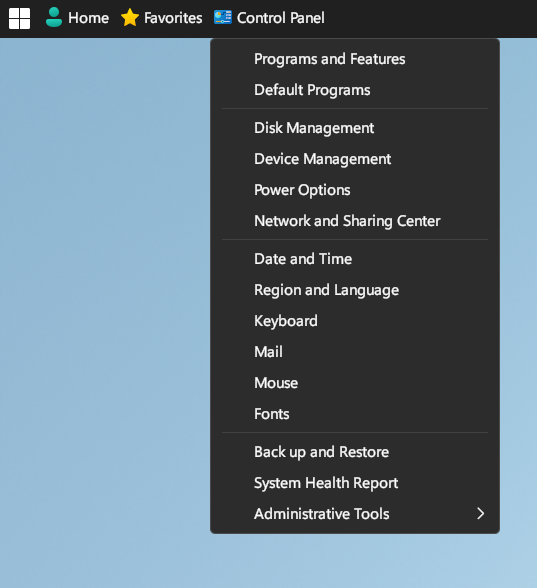Image resolution: width=537 pixels, height=588 pixels.
Task: Select System Health Report
Action: [x=355, y=483]
